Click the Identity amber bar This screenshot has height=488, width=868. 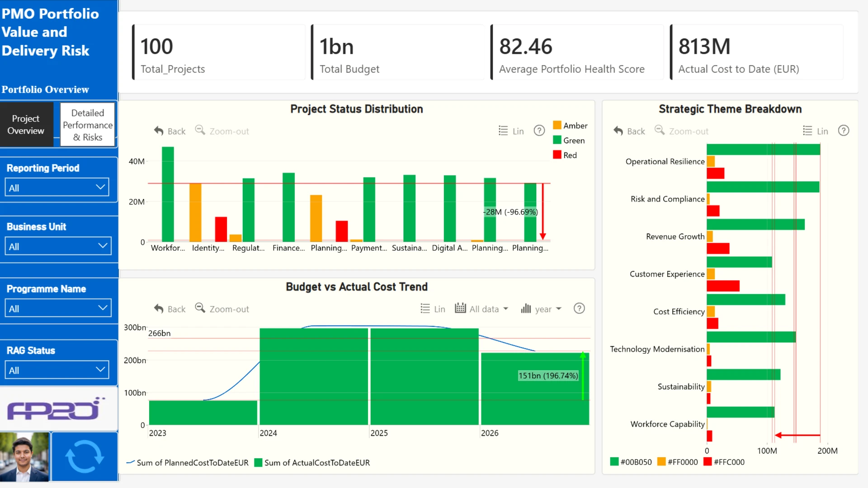tap(195, 212)
